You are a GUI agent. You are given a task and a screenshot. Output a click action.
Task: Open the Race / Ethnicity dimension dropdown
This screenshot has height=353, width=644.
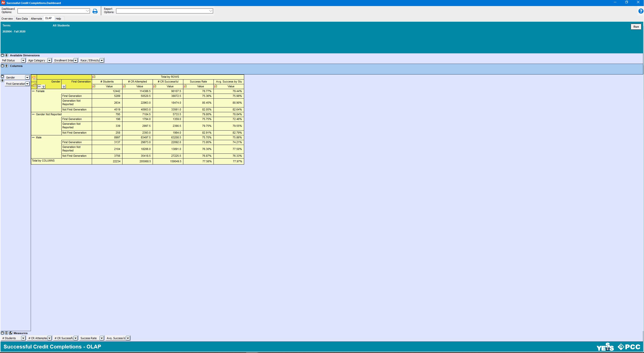click(102, 60)
